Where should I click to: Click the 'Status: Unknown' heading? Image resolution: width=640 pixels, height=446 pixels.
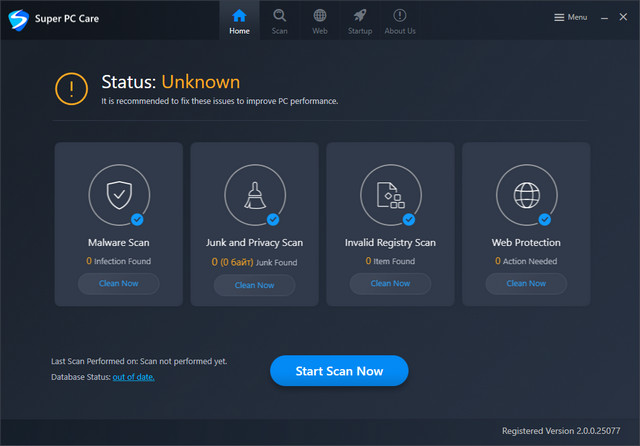coord(171,82)
